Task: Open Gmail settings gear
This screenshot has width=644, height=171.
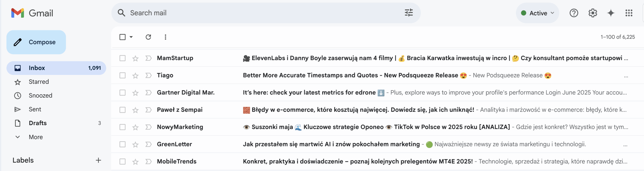Action: [593, 13]
